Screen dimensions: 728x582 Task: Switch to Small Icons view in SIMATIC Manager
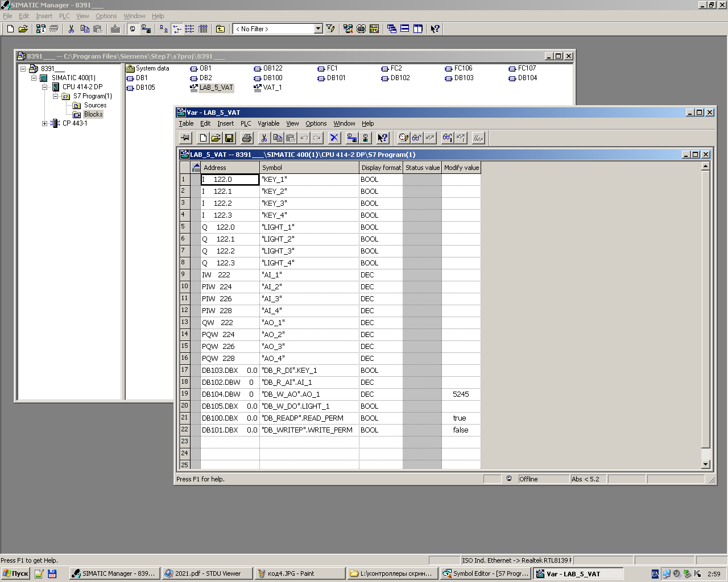click(x=177, y=29)
